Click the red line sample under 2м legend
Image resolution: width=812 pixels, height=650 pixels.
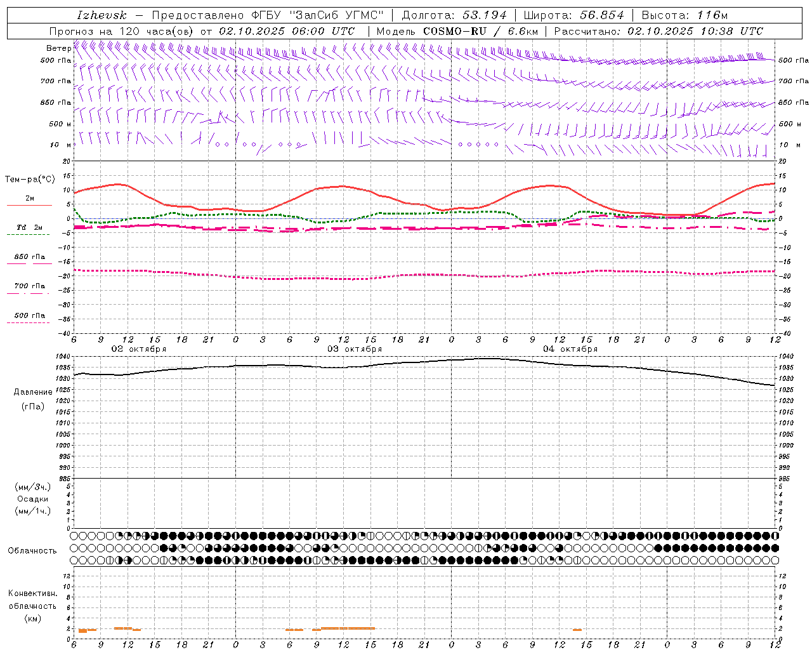[x=29, y=205]
